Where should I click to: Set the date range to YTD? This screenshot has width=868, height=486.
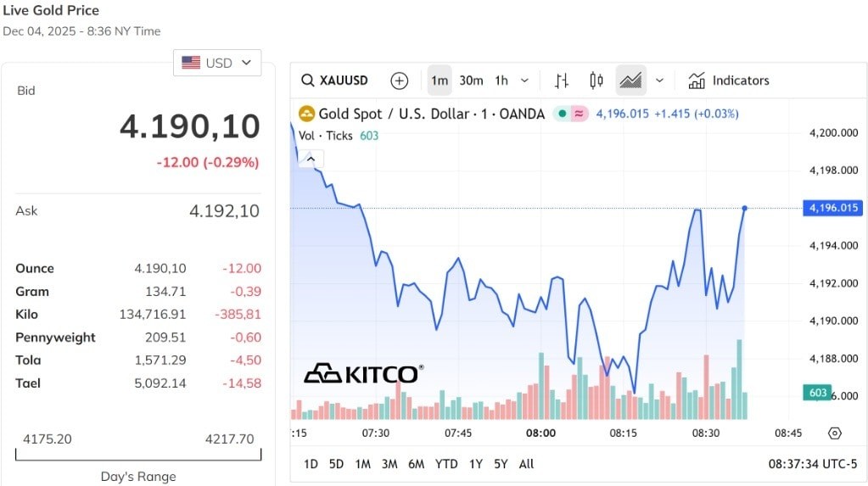click(x=446, y=464)
